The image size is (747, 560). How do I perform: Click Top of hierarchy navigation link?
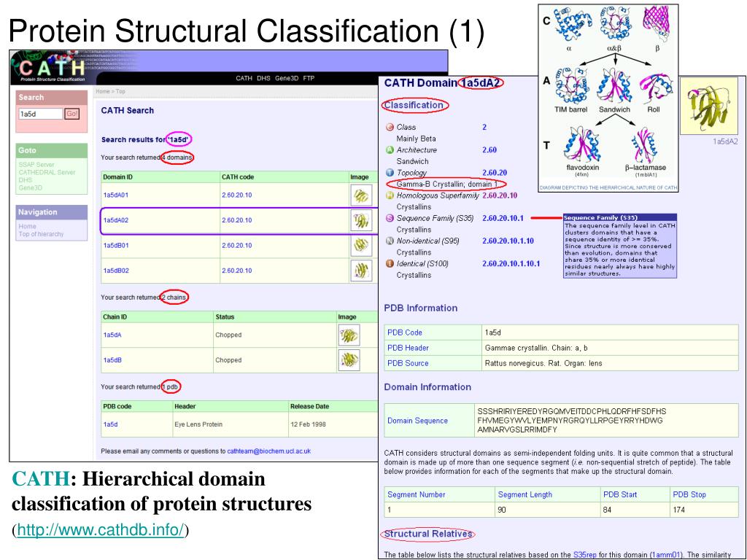tap(41, 234)
